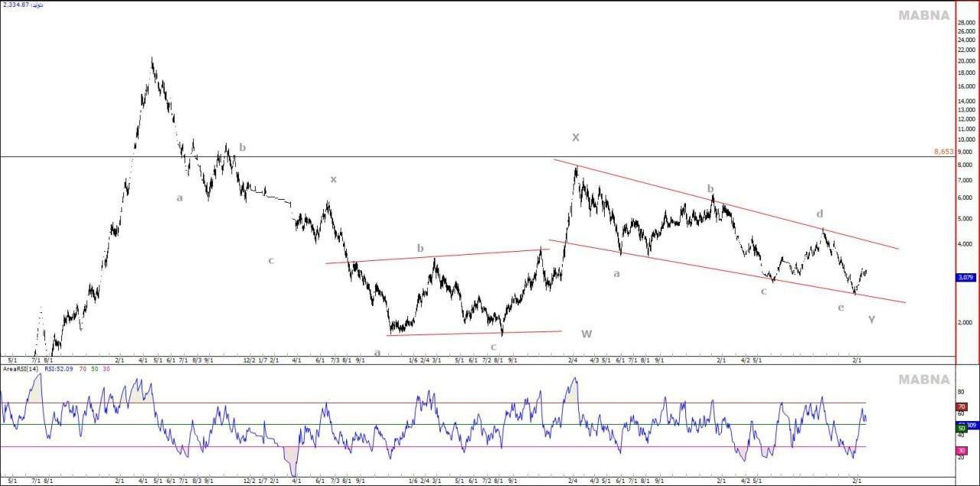Click the MABNA watermark in the RSI panel
The height and width of the screenshot is (486, 980).
(923, 380)
